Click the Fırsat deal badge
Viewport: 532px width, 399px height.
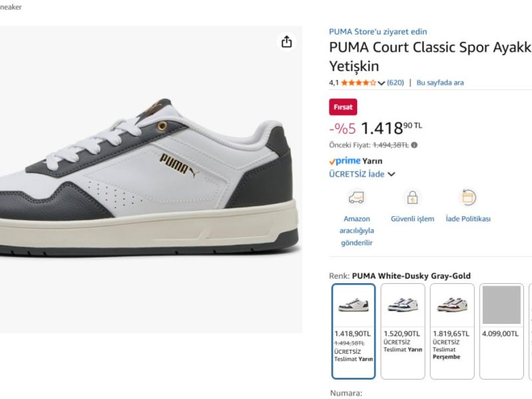tap(342, 107)
